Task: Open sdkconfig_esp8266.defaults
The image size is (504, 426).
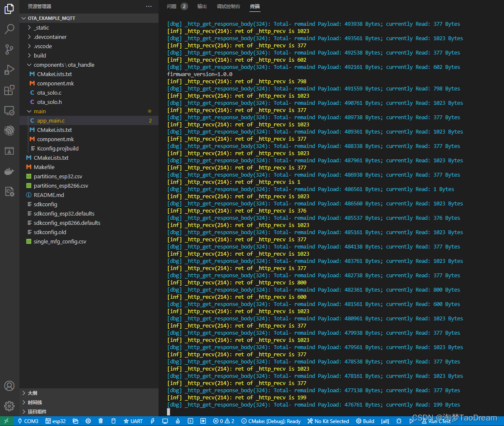Action: click(89, 223)
